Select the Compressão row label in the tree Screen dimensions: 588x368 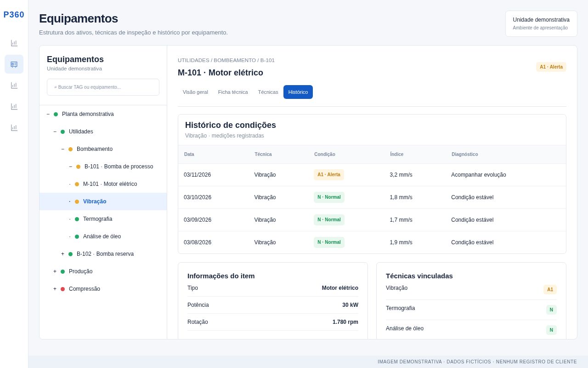(85, 289)
